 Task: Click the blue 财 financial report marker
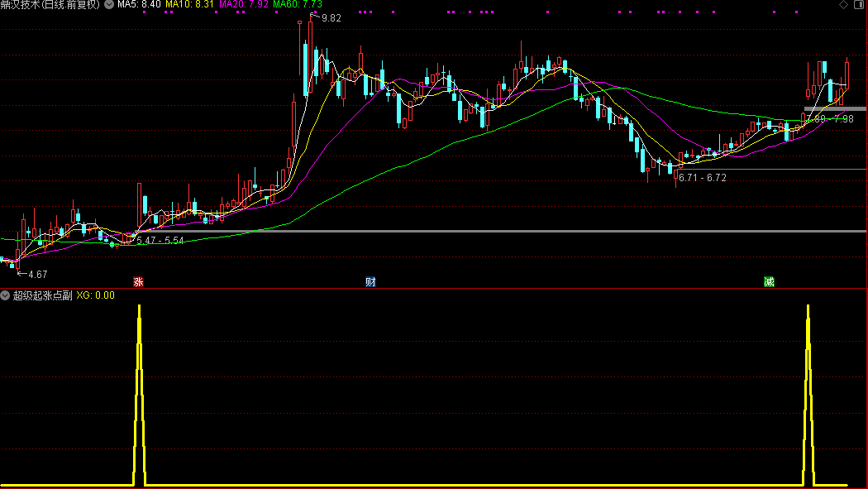pyautogui.click(x=371, y=282)
